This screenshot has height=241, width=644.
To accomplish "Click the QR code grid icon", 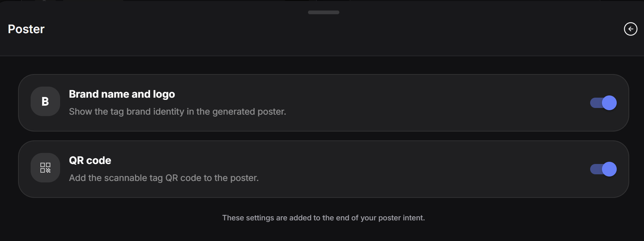I will pyautogui.click(x=45, y=168).
